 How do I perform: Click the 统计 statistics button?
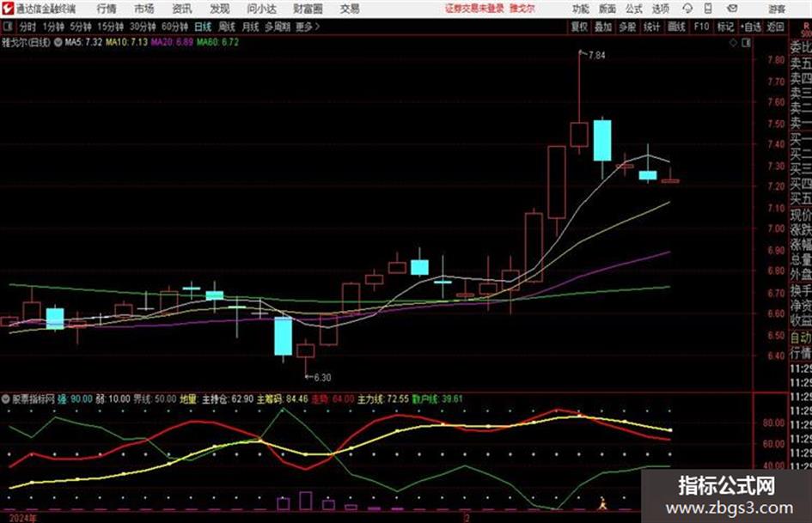[652, 27]
